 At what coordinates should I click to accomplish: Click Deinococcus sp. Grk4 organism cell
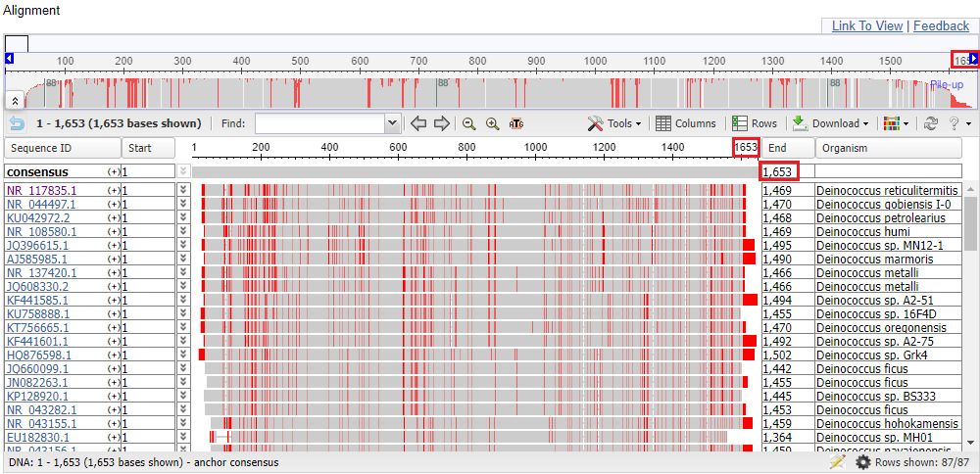point(888,355)
